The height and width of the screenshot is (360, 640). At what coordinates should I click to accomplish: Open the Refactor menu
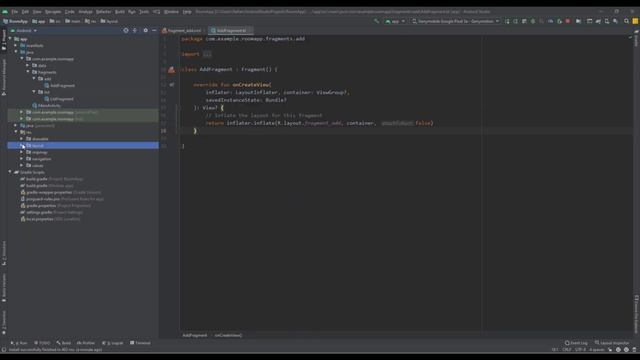tap(103, 12)
